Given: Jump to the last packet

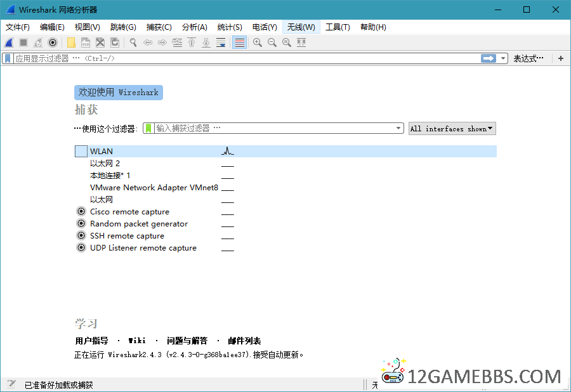Looking at the screenshot, I should (206, 42).
